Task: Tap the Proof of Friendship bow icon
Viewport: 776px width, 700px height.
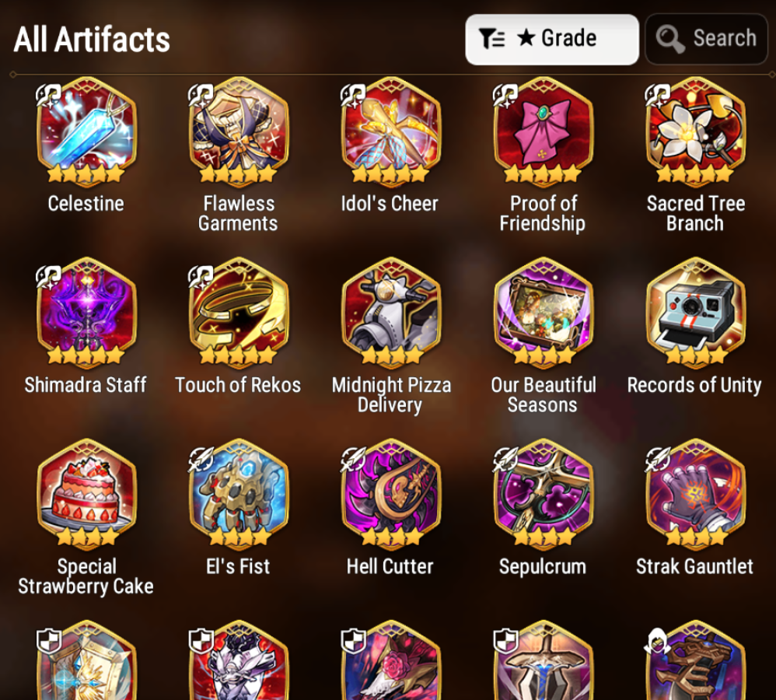Action: [544, 132]
